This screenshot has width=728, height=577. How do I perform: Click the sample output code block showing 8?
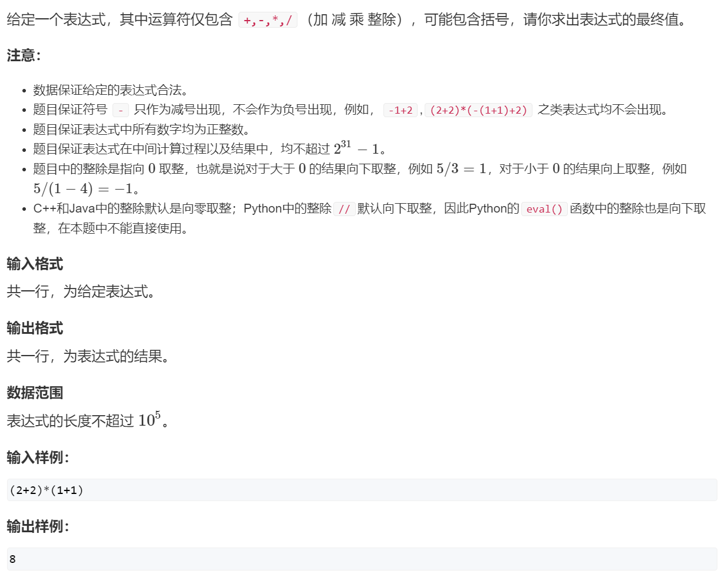click(x=362, y=559)
